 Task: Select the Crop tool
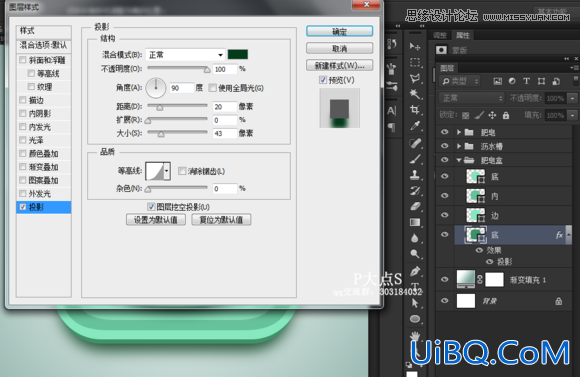pos(415,110)
